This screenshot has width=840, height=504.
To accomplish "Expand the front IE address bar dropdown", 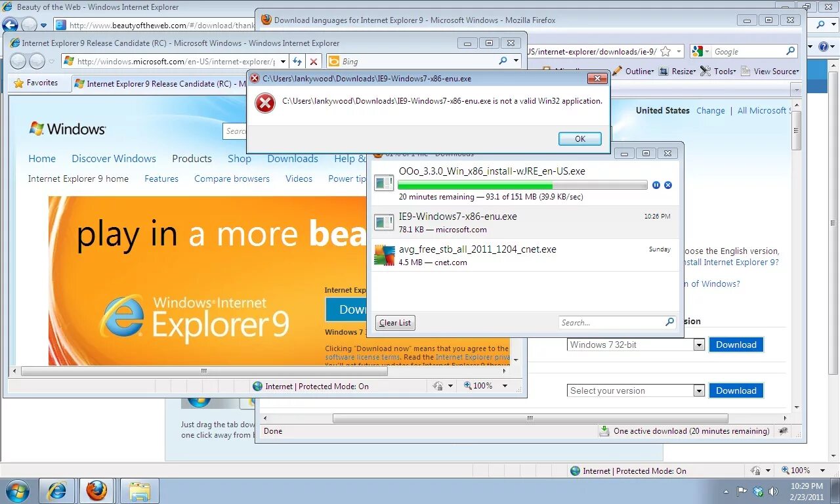I will click(x=283, y=61).
